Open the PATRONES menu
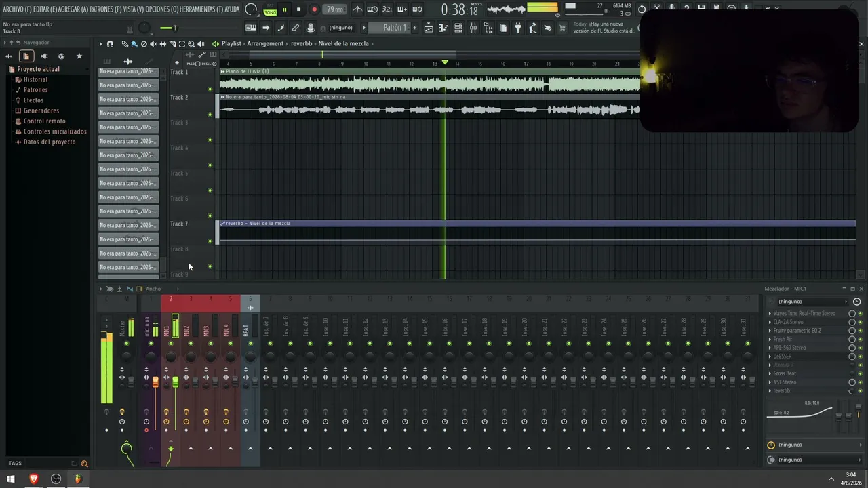868x488 pixels. pos(106,9)
